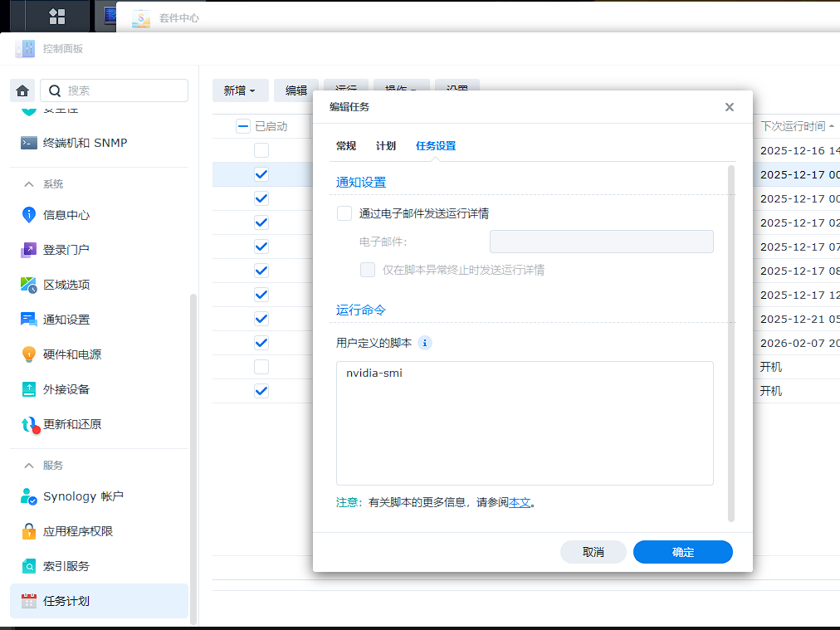Screen dimensions: 840x630
Task: Open the 新增 dropdown button
Action: click(240, 90)
